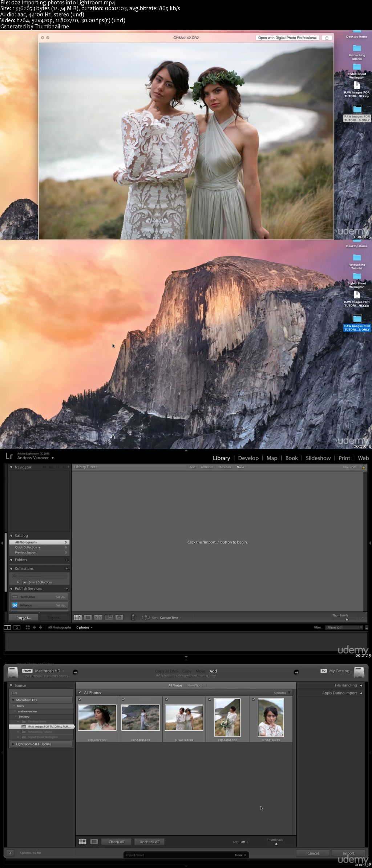Screen dimensions: 372x868
Task: Expand Lightroom-6.0.1-Update volume
Action: tap(13, 744)
